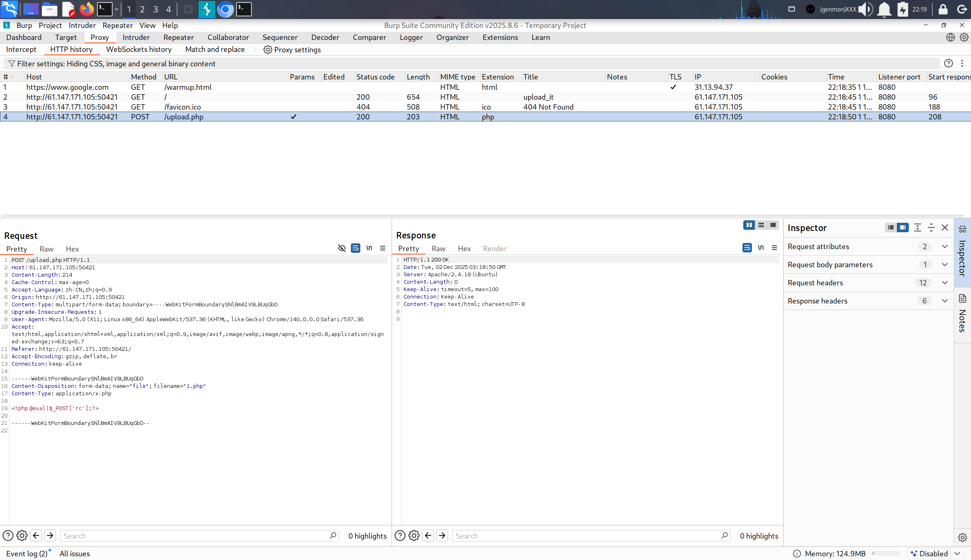Image resolution: width=971 pixels, height=560 pixels.
Task: Open Burp settings gear at top right
Action: click(x=964, y=37)
